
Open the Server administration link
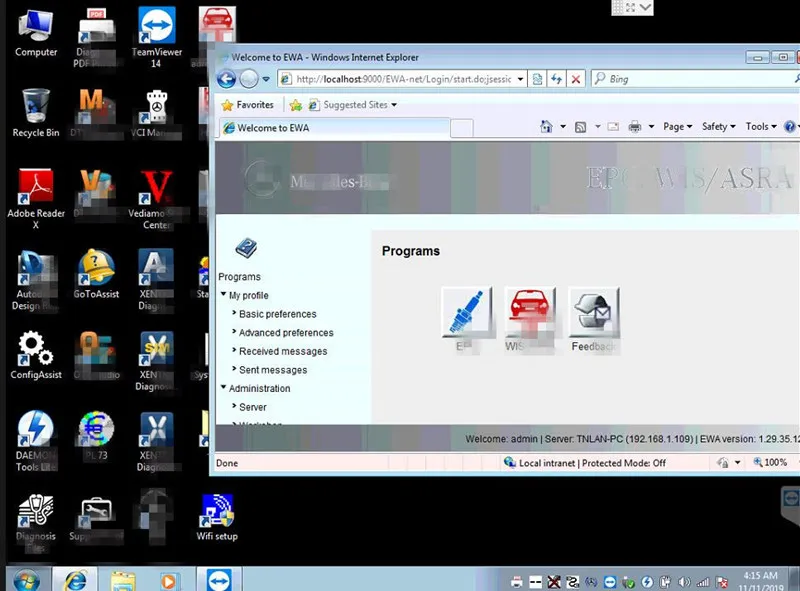click(253, 407)
